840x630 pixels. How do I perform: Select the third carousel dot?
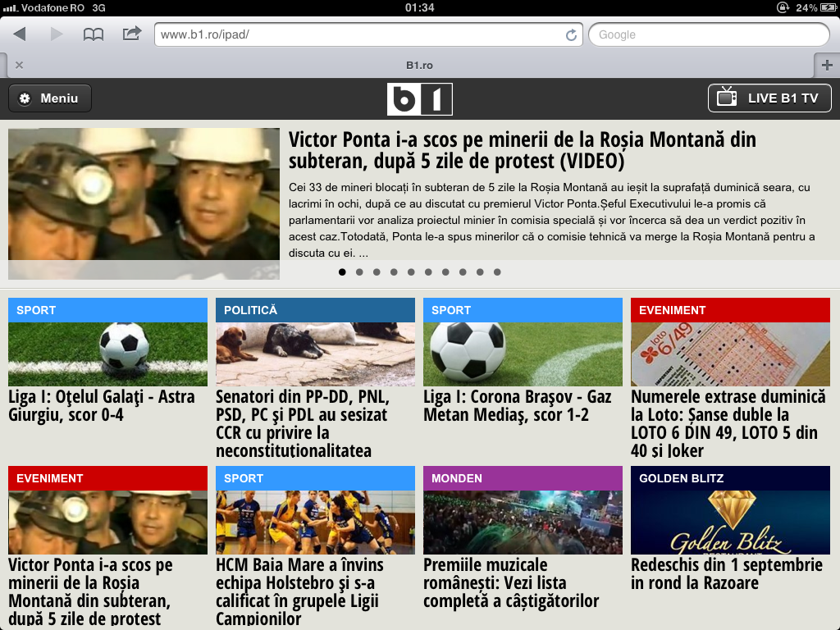377,272
